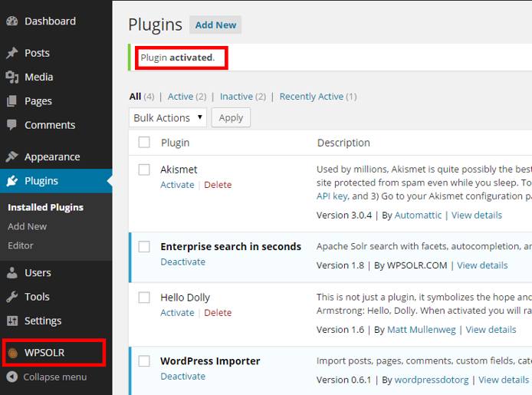
Task: Open the Settings menu item
Action: point(42,321)
